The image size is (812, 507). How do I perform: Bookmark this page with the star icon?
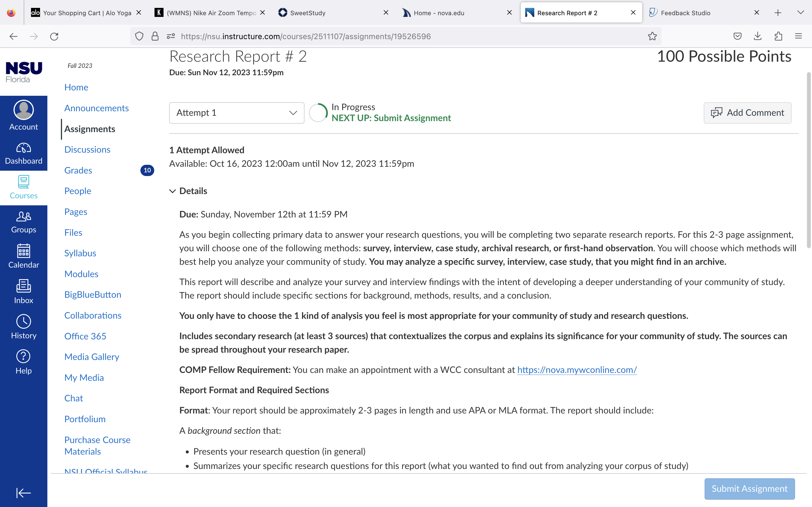[x=652, y=36]
